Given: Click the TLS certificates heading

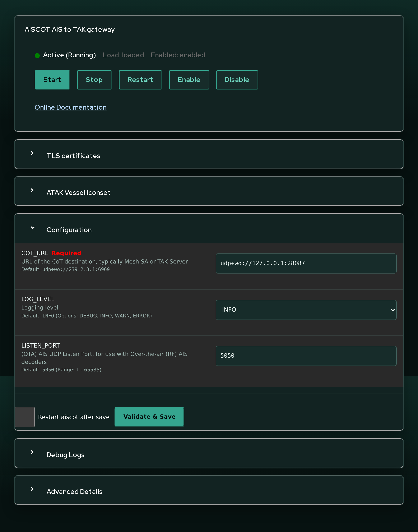Looking at the screenshot, I should (73, 156).
